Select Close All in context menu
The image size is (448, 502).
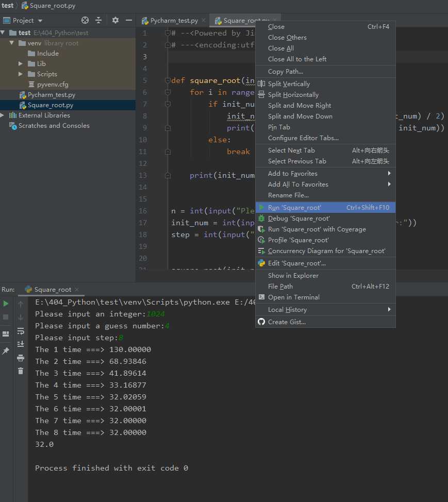coord(325,48)
